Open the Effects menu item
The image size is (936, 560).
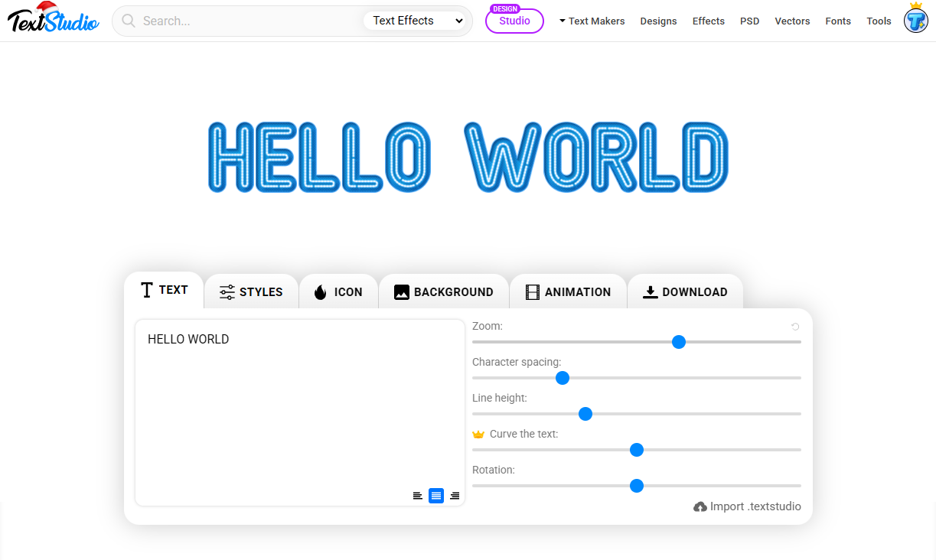(x=708, y=21)
